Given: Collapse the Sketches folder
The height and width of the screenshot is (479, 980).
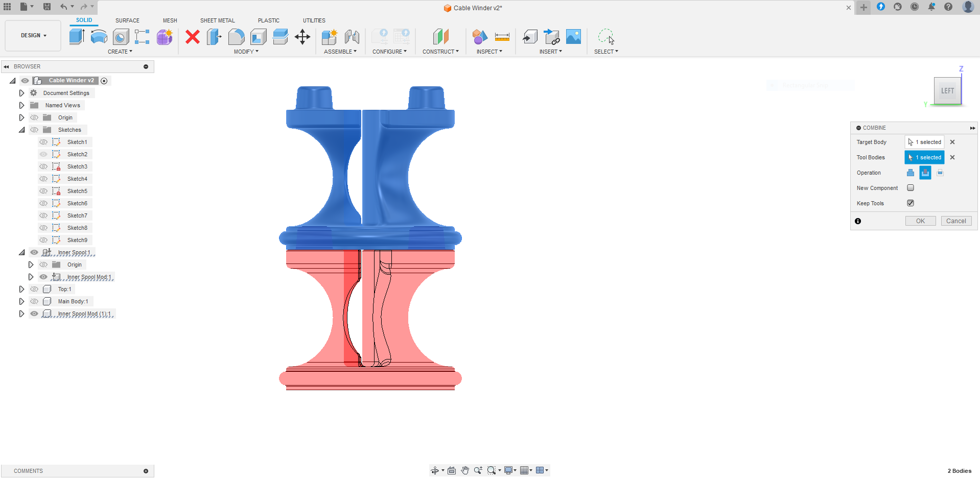Looking at the screenshot, I should click(21, 130).
